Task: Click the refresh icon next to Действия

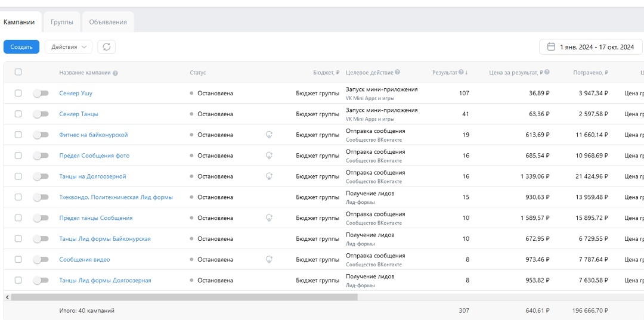Action: (107, 47)
